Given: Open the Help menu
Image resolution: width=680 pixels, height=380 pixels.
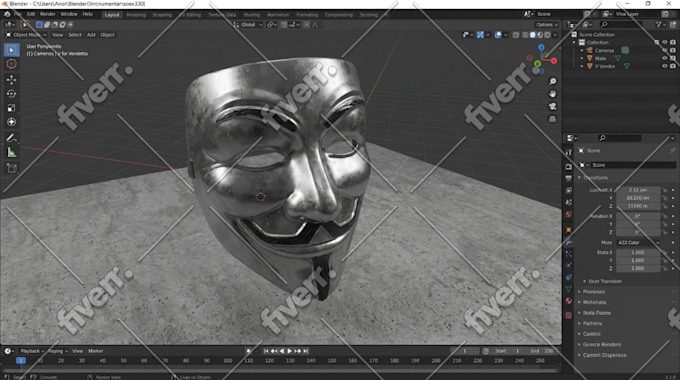Looking at the screenshot, I should click(x=88, y=14).
